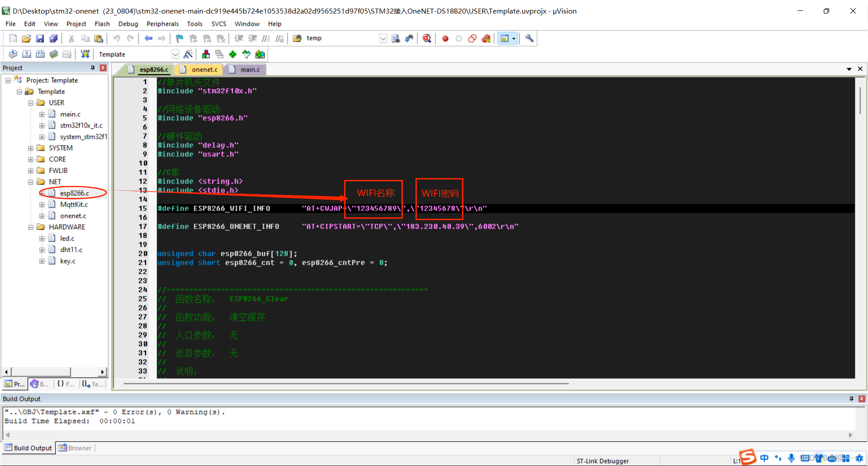Switch to the Browser tab in the output pane

pyautogui.click(x=75, y=448)
